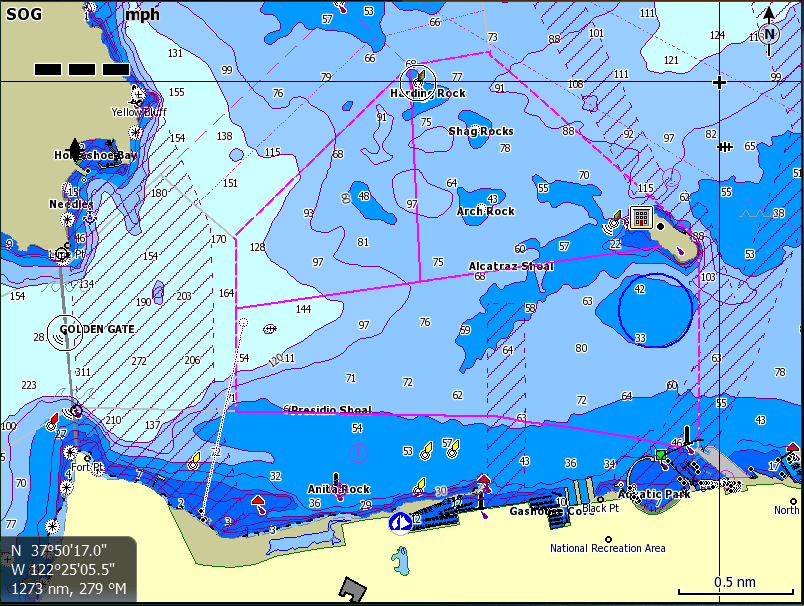Viewport: 804px width, 606px height.
Task: Select the anchor symbol near Horseshoe Bay
Action: tap(75, 149)
